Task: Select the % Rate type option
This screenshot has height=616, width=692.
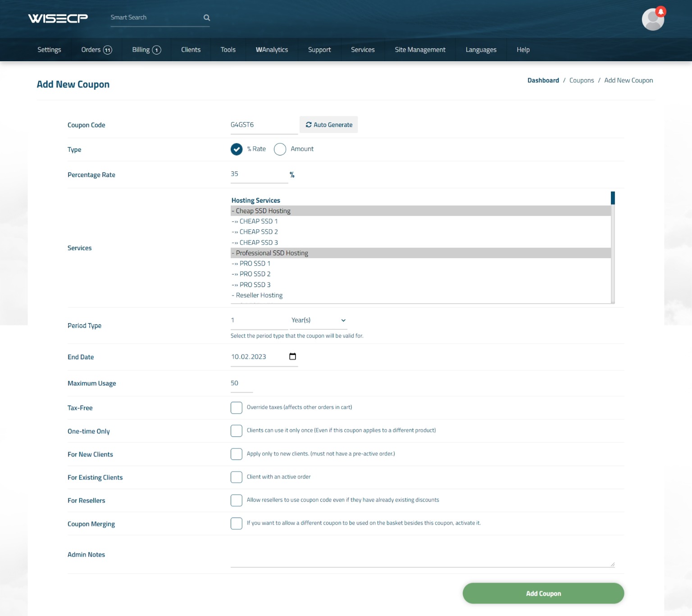Action: click(237, 149)
